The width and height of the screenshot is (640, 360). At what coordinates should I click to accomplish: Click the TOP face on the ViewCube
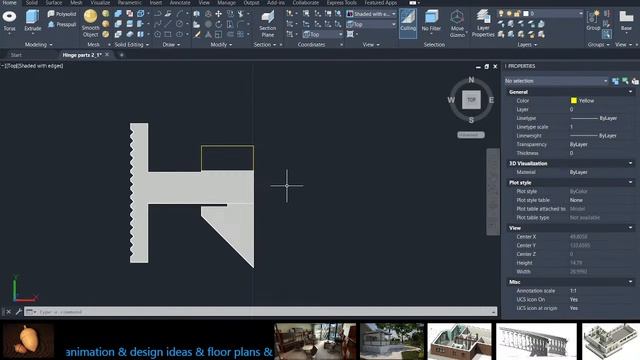[x=471, y=100]
